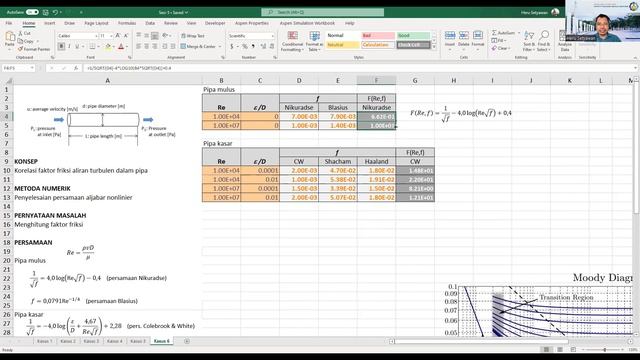640x360 pixels.
Task: Click the Percent Style icon
Action: pyautogui.click(x=244, y=47)
